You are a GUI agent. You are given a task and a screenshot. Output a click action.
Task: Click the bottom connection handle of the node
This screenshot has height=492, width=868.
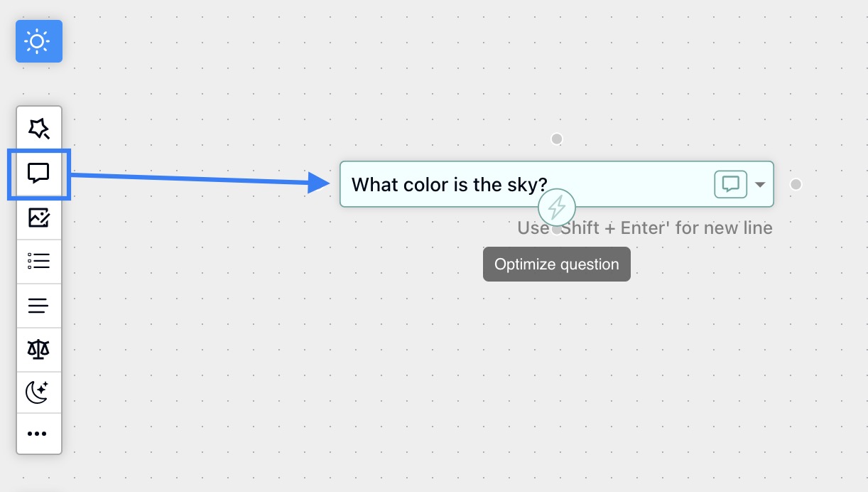[x=557, y=229]
